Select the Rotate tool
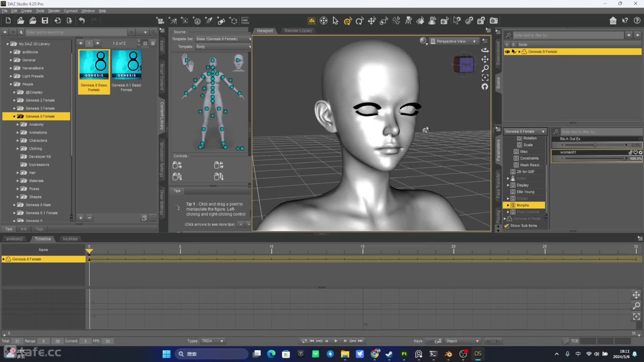The image size is (644, 362). click(360, 21)
